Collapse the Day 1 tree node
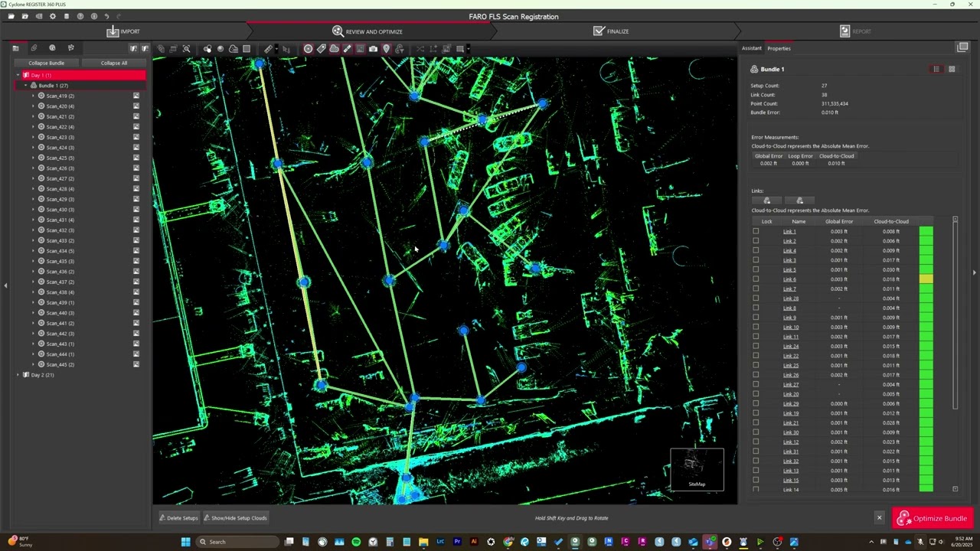 (18, 75)
